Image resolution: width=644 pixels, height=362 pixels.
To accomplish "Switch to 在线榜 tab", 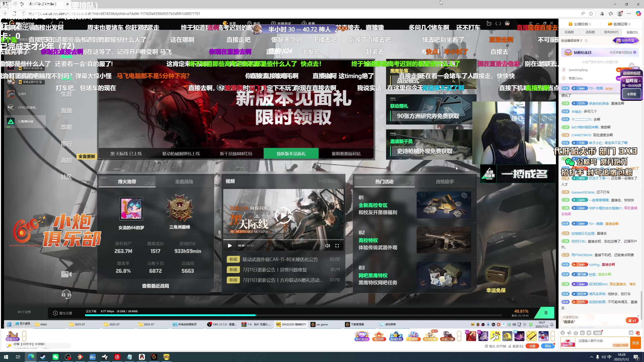I will point(569,32).
